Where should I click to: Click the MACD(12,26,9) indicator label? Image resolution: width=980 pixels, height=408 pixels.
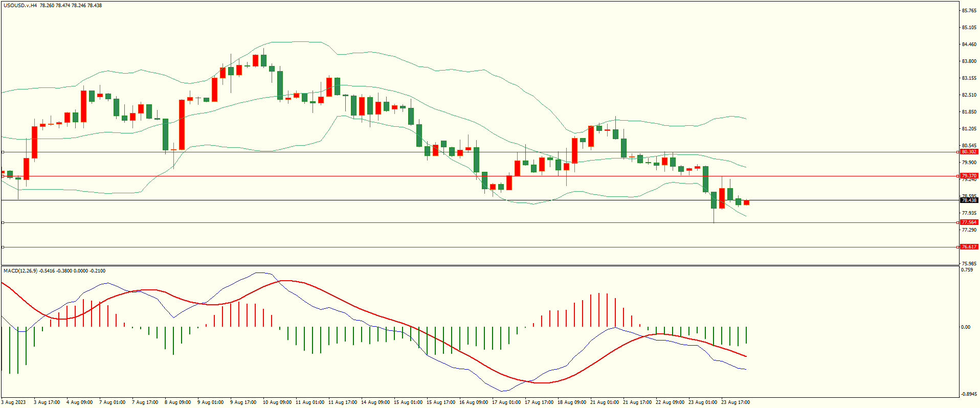pyautogui.click(x=20, y=270)
